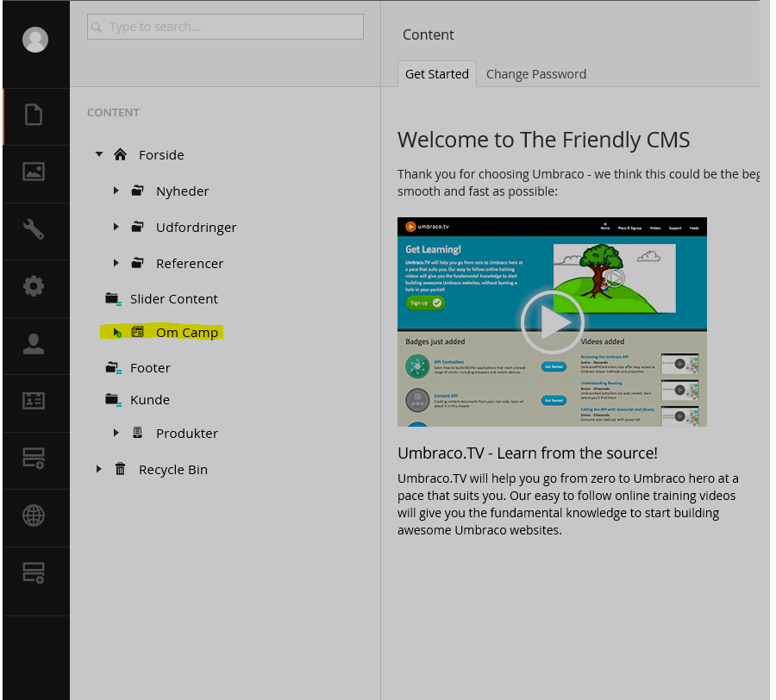Image resolution: width=776 pixels, height=700 pixels.
Task: Click the search magnifier icon
Action: click(x=97, y=28)
